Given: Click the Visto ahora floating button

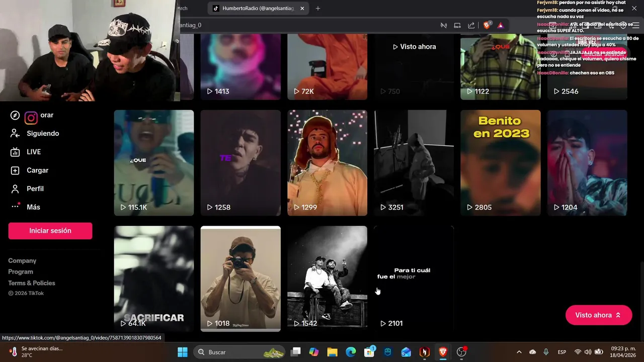Looking at the screenshot, I should click(x=599, y=315).
